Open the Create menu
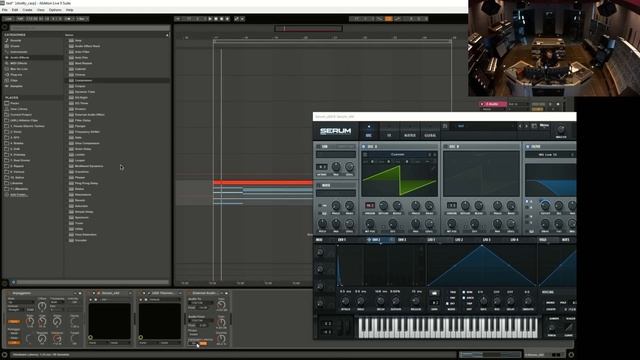This screenshot has width=640, height=360. coord(27,10)
